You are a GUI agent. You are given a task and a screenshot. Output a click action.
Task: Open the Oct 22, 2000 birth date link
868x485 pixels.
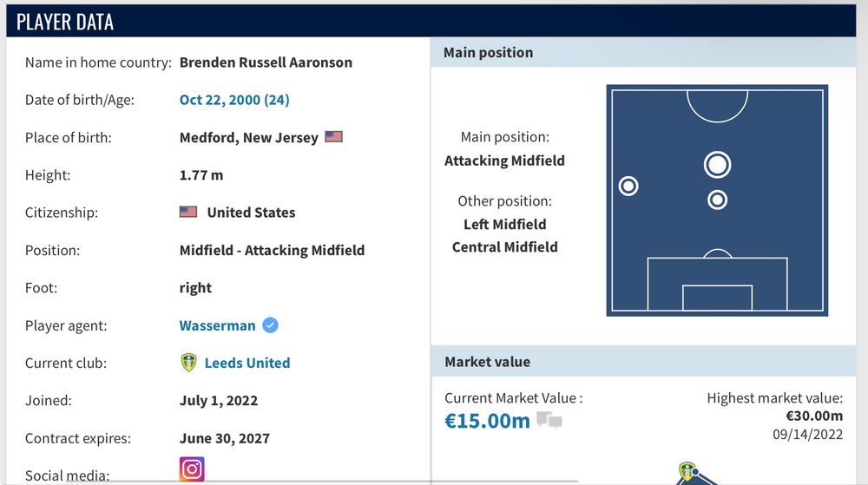[234, 100]
